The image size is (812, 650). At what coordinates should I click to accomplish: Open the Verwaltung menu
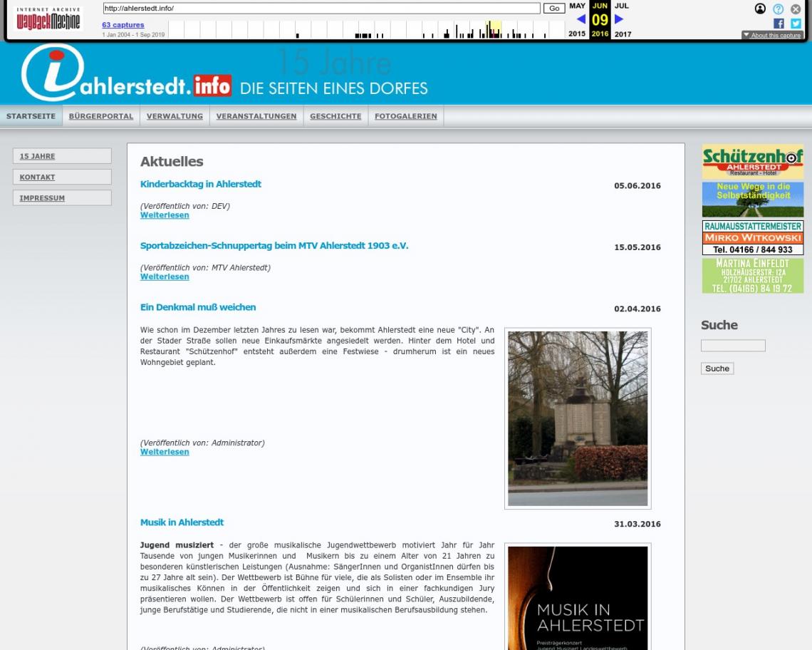tap(175, 116)
